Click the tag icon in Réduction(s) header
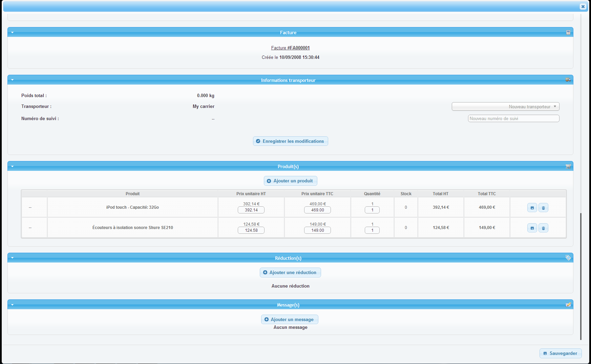591x364 pixels. tap(568, 258)
